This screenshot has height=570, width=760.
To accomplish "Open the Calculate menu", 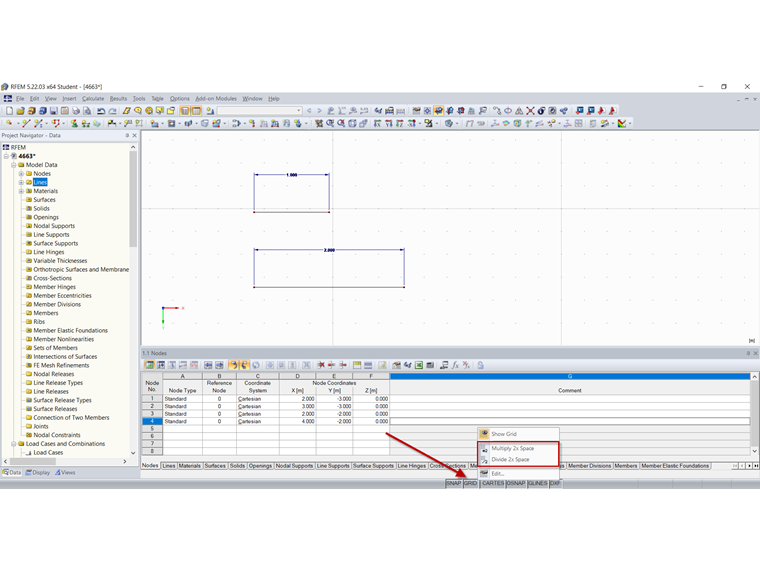I will (93, 98).
